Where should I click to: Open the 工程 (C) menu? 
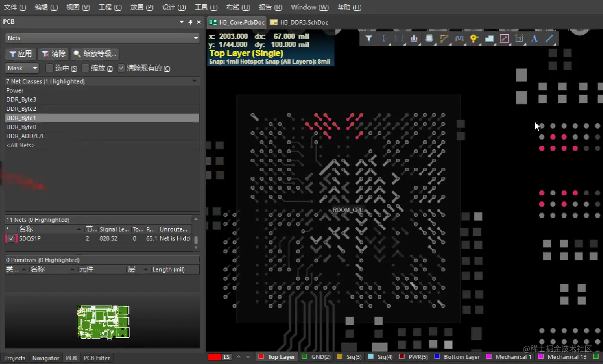click(110, 7)
